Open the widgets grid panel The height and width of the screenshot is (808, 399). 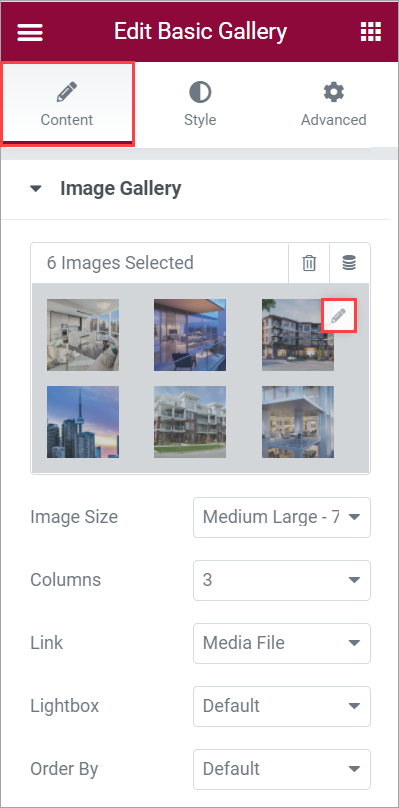tap(371, 31)
